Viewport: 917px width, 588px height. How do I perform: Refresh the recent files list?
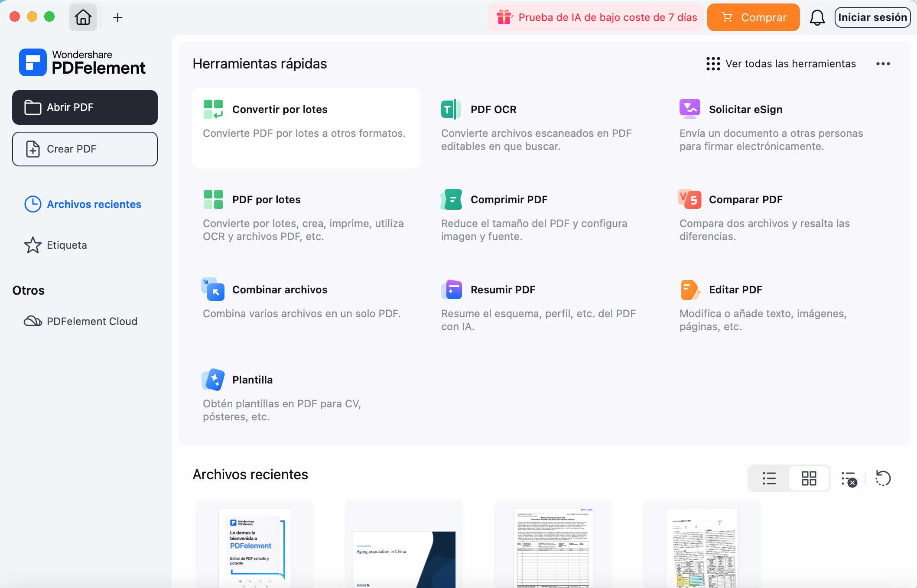883,478
